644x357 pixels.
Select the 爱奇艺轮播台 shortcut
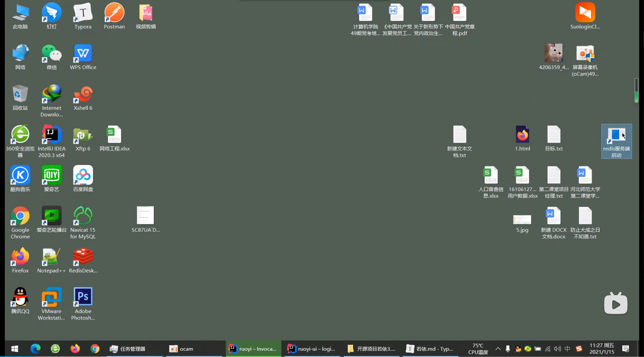pos(52,220)
